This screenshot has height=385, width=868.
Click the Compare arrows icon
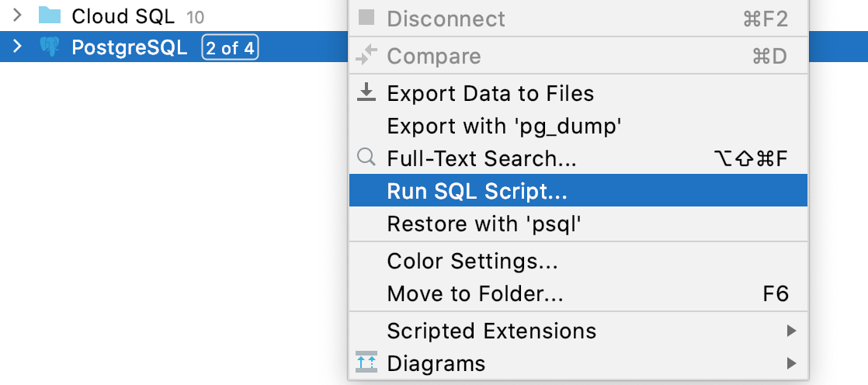pos(366,56)
